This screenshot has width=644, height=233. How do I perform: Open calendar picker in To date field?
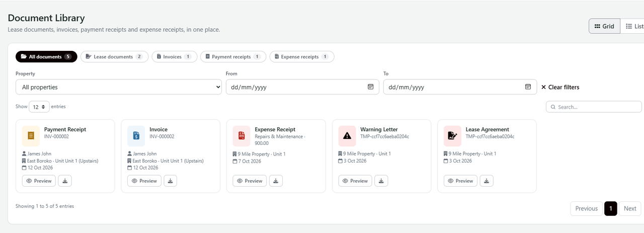[528, 87]
